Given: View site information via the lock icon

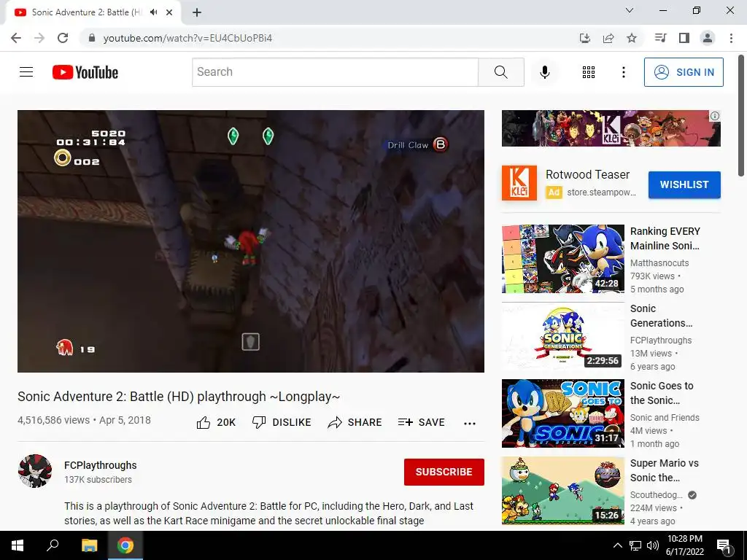Looking at the screenshot, I should 92,38.
